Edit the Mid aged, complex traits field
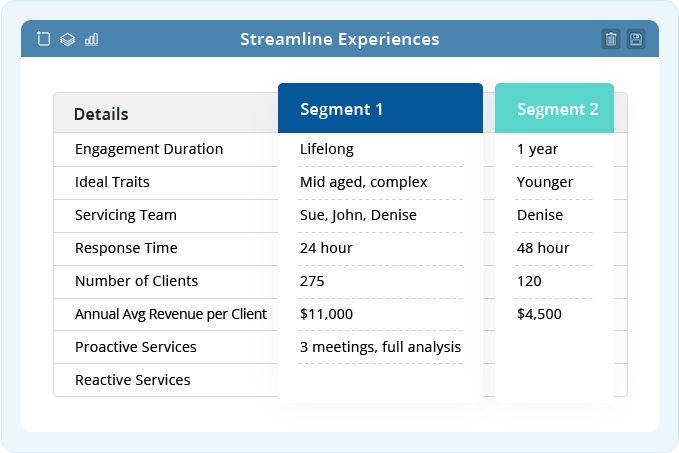Screen dimensions: 679x453 [x=380, y=182]
